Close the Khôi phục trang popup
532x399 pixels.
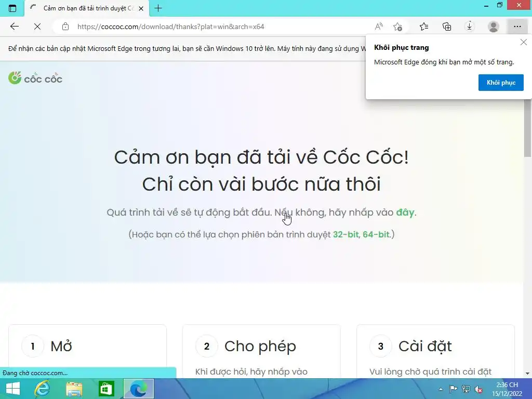(524, 42)
